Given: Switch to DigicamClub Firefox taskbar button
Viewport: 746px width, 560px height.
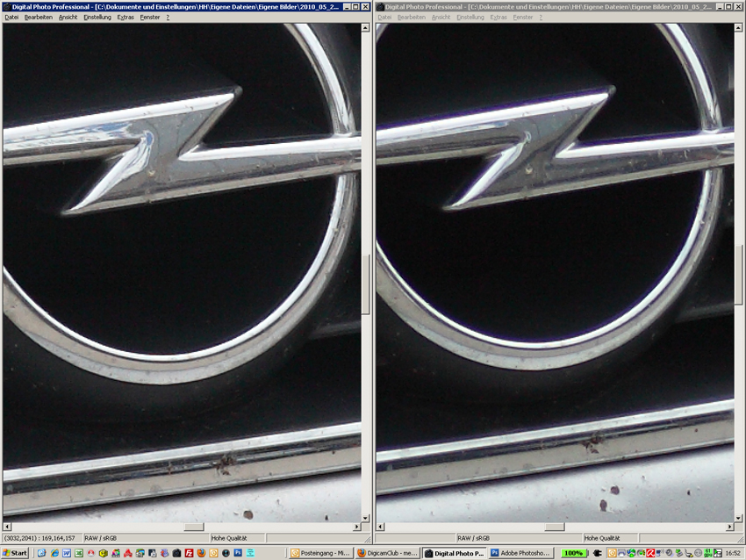Looking at the screenshot, I should pyautogui.click(x=387, y=553).
